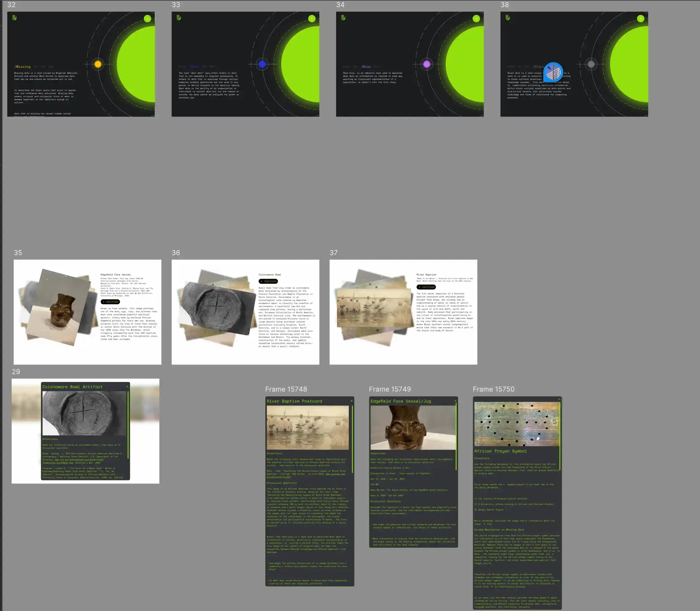Click the yellow orbit dot in frame 32

click(x=98, y=64)
